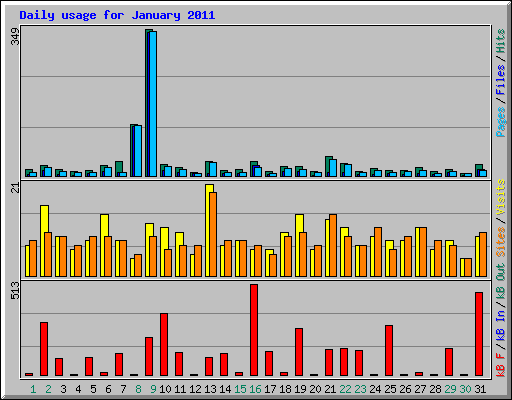Image resolution: width=512 pixels, height=400 pixels.
Task: Click day label "13" on the x-axis
Action: coord(210,389)
